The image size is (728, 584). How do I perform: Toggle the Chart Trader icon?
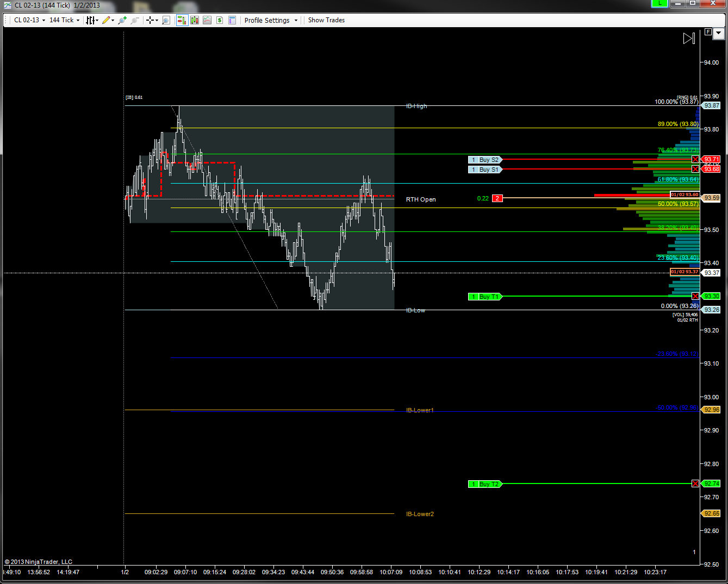coord(182,20)
